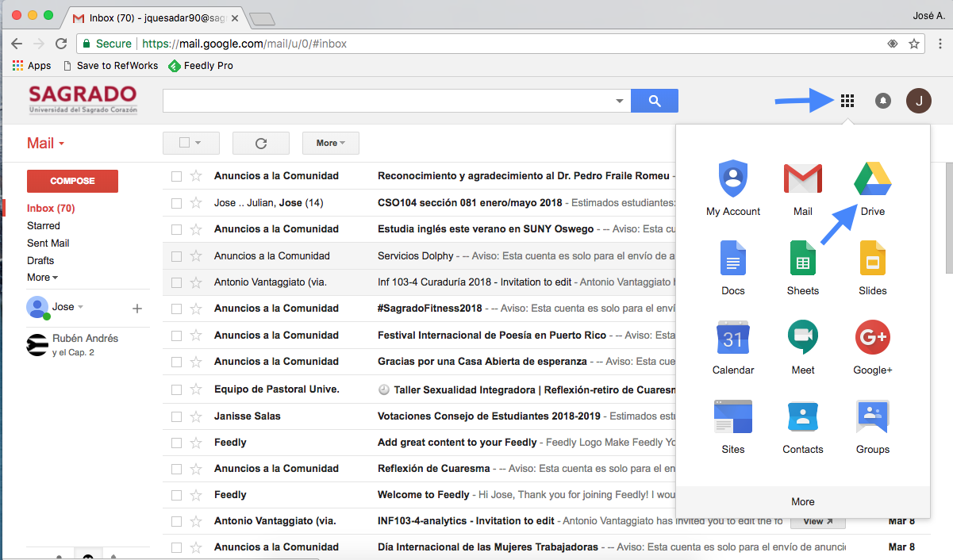Expand the select-all checkbox dropdown

[x=198, y=144]
